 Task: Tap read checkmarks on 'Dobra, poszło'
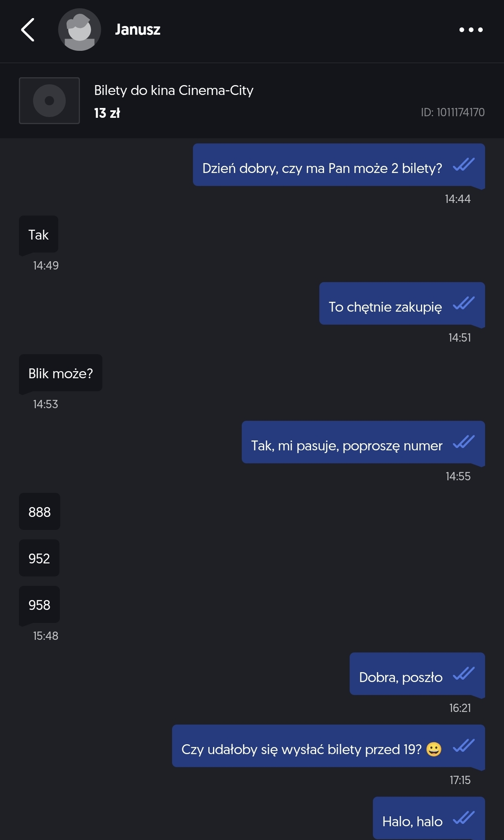[463, 673]
